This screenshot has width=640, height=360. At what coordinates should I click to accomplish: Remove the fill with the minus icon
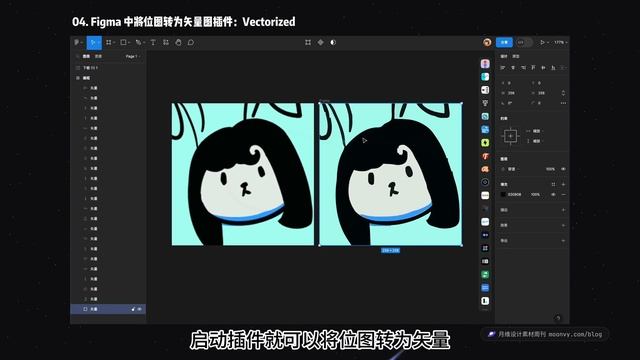[563, 195]
